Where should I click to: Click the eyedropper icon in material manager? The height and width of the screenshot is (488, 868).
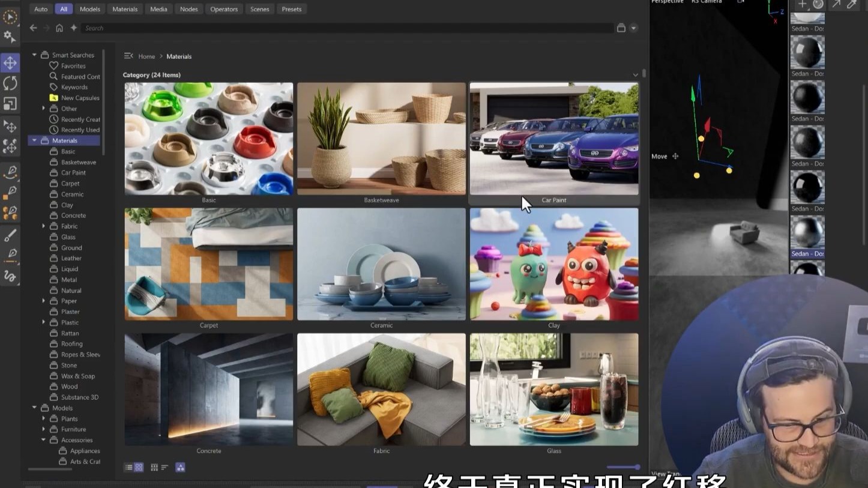coord(851,4)
